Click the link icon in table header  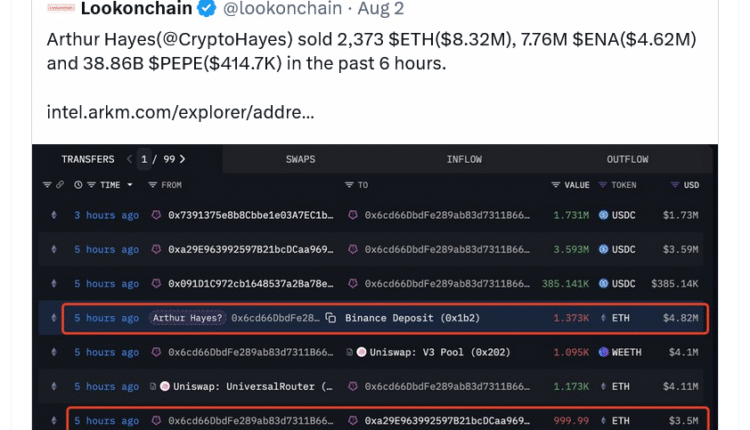point(60,185)
